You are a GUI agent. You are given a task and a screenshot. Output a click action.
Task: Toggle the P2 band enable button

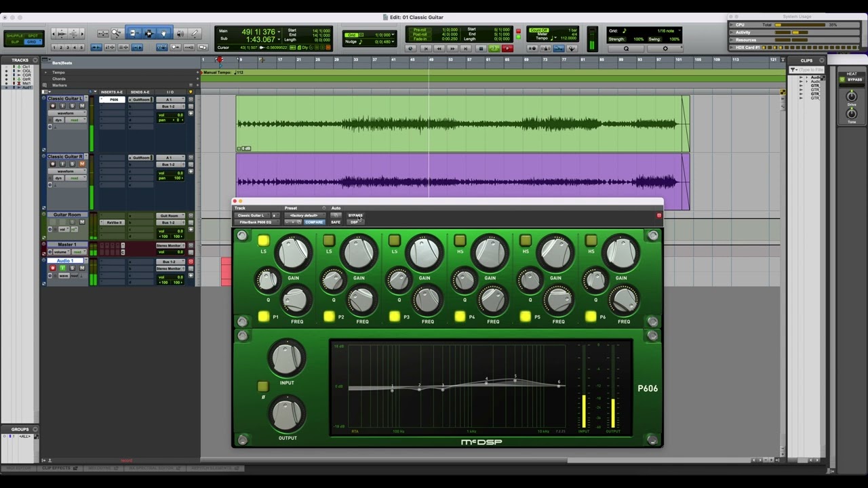329,317
